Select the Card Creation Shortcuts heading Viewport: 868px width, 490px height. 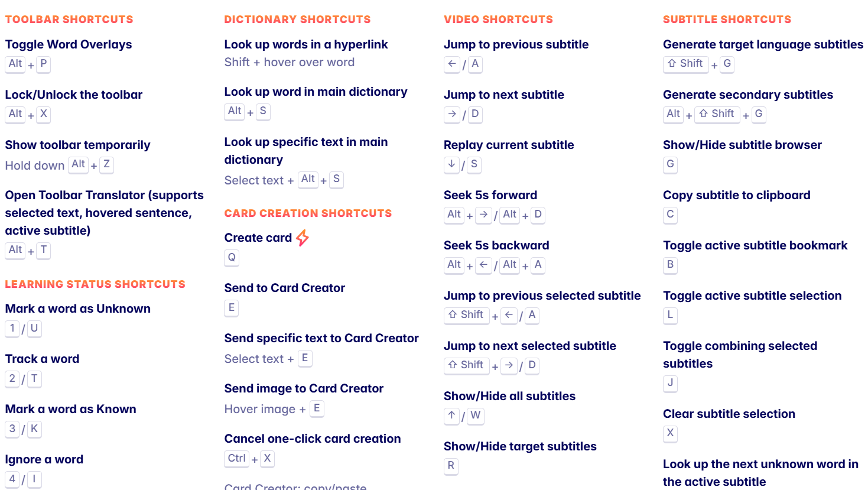pyautogui.click(x=308, y=213)
